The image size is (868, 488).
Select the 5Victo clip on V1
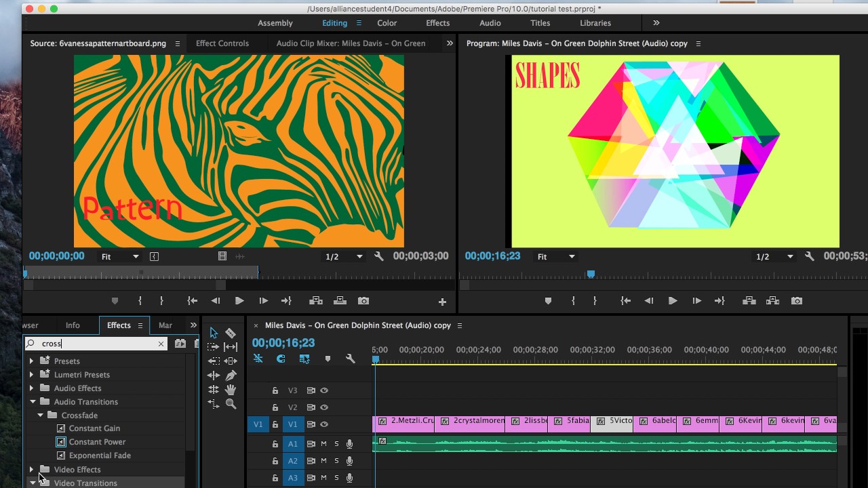[612, 424]
